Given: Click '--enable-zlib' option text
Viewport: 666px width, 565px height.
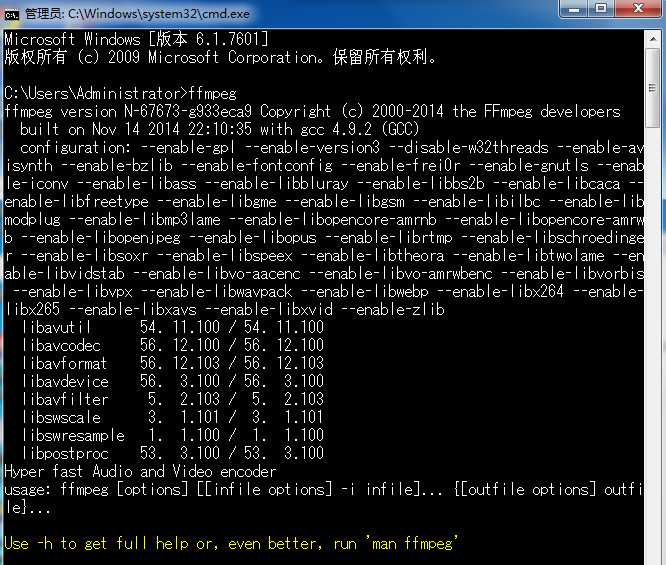Looking at the screenshot, I should (x=393, y=310).
